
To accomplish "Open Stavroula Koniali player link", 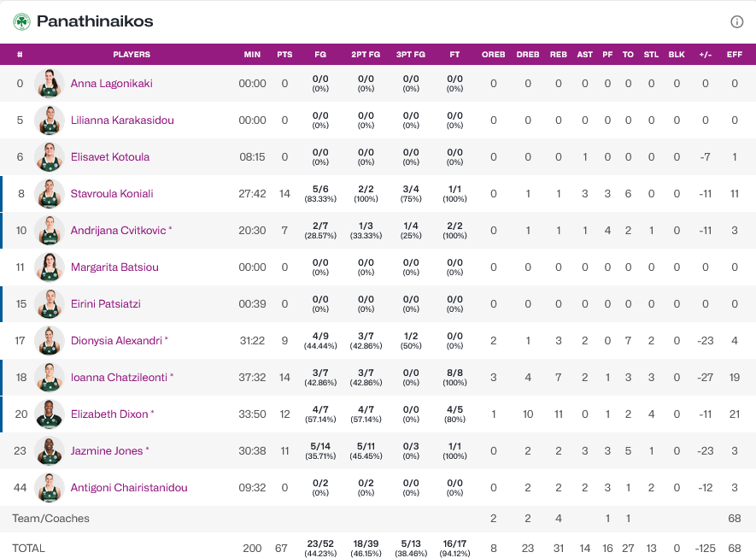I will [112, 194].
